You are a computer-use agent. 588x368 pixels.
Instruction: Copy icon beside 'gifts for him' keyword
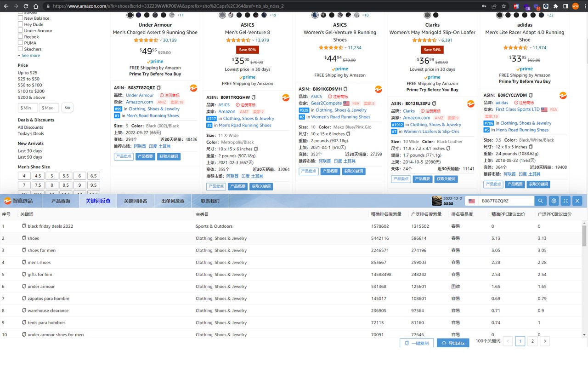pos(24,274)
